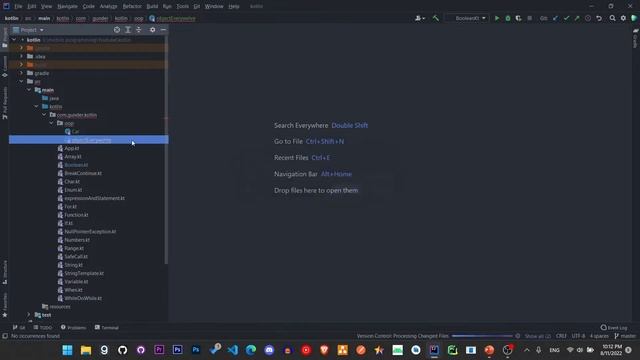Image resolution: width=640 pixels, height=360 pixels.
Task: Start debugging with the green bug icon
Action: (508, 18)
